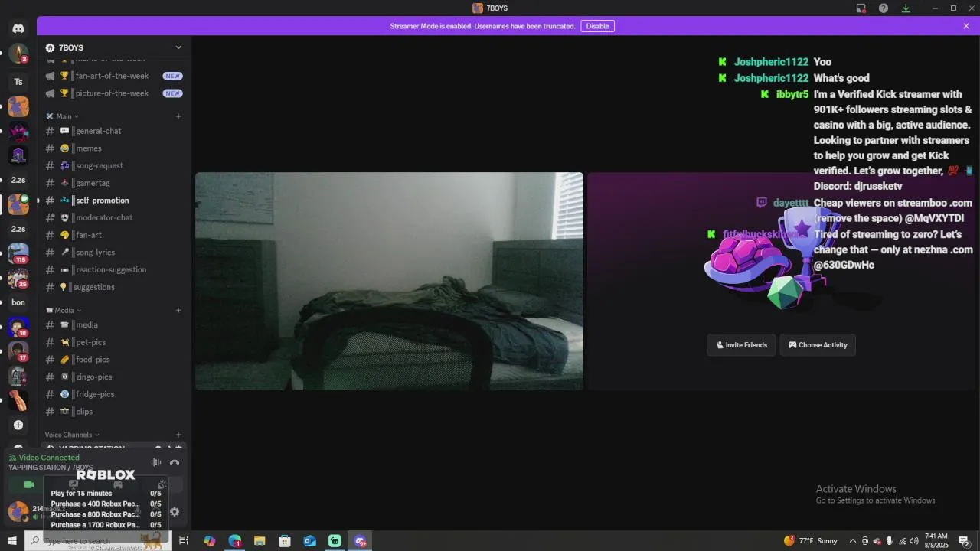The height and width of the screenshot is (551, 980).
Task: Open File Explorer from taskbar
Action: pos(260,541)
